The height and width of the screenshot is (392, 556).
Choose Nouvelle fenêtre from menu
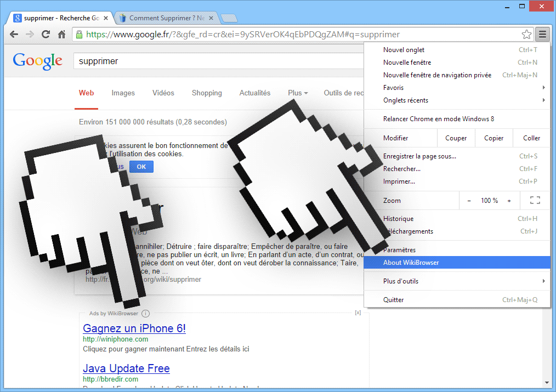pos(457,63)
